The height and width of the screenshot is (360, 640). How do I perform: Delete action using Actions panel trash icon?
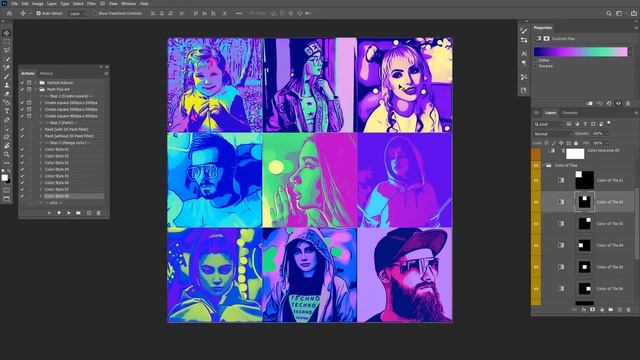98,213
